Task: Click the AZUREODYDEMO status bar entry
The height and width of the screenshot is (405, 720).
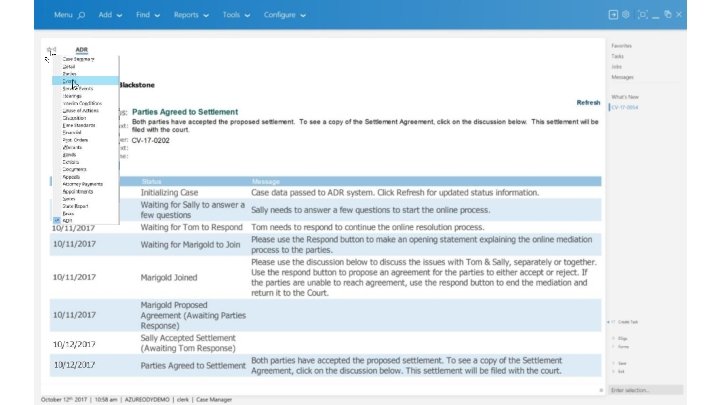Action: pos(147,399)
